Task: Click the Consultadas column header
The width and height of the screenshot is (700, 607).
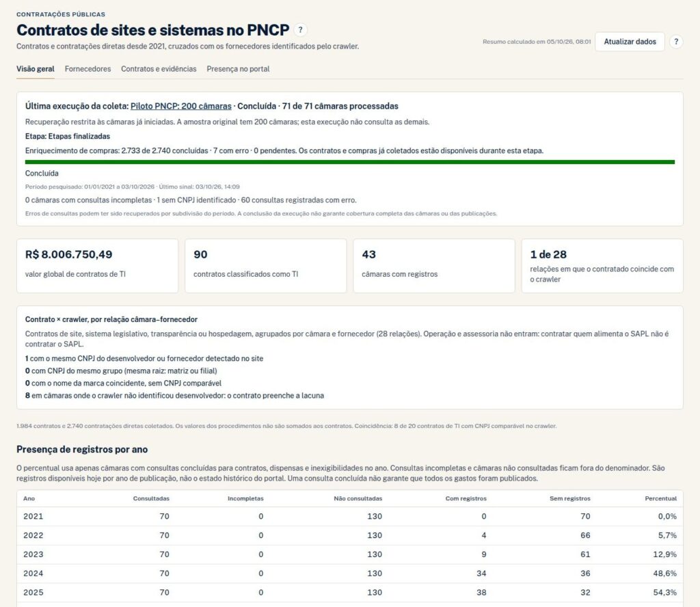Action: tap(151, 498)
